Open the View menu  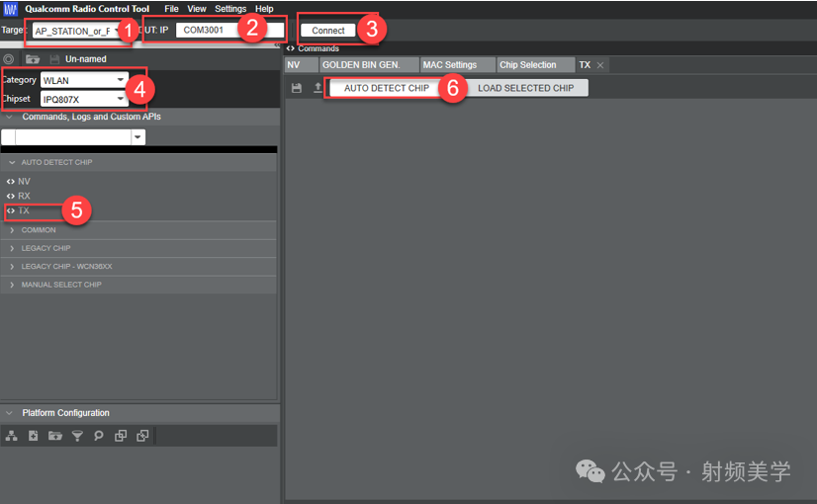(x=197, y=9)
